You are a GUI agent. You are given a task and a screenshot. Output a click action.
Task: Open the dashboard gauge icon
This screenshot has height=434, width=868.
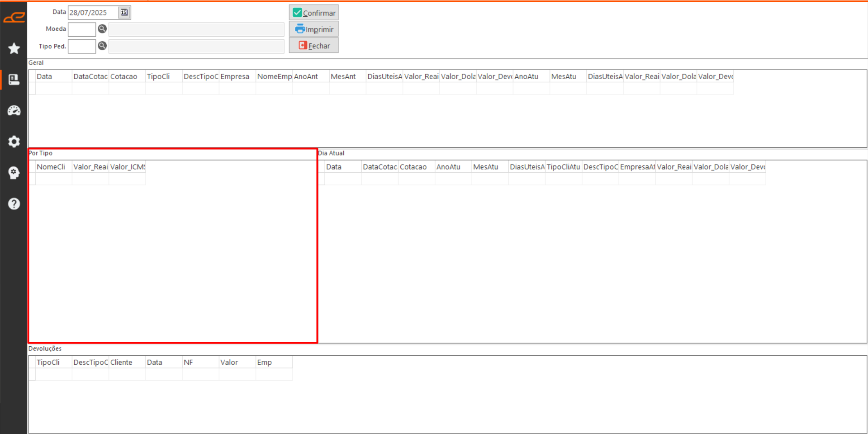click(x=14, y=111)
